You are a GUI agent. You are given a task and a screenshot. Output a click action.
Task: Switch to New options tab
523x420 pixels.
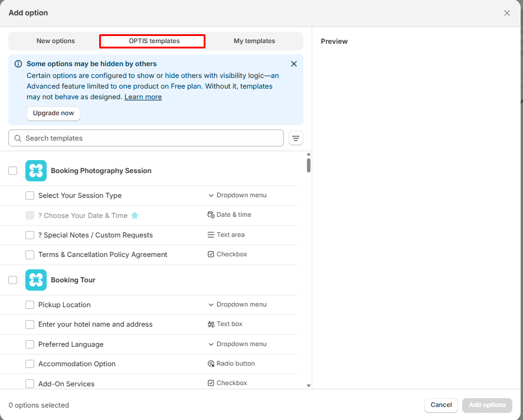pos(55,41)
